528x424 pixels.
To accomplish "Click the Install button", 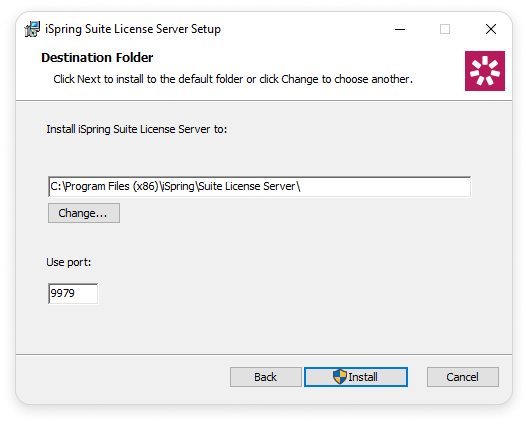I will [x=356, y=377].
